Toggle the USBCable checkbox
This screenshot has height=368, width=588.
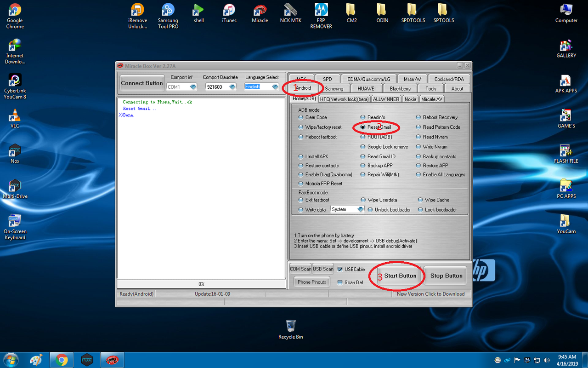351,270
